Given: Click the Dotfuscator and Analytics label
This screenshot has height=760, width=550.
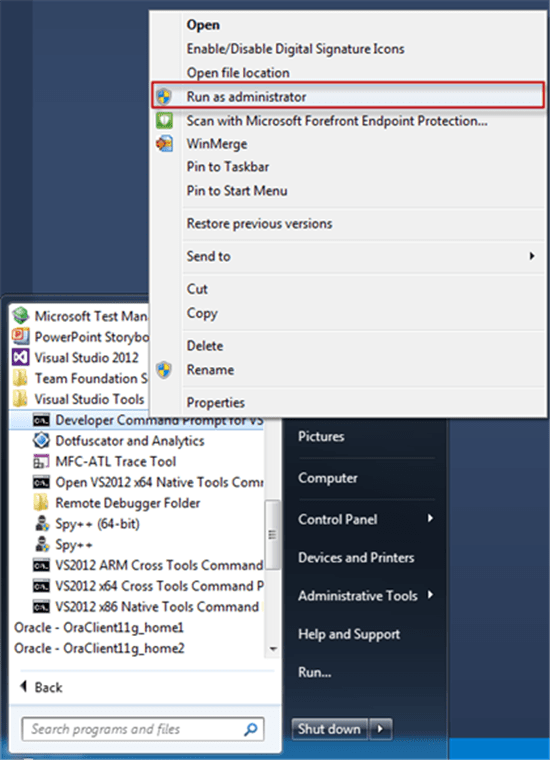Looking at the screenshot, I should point(130,441).
